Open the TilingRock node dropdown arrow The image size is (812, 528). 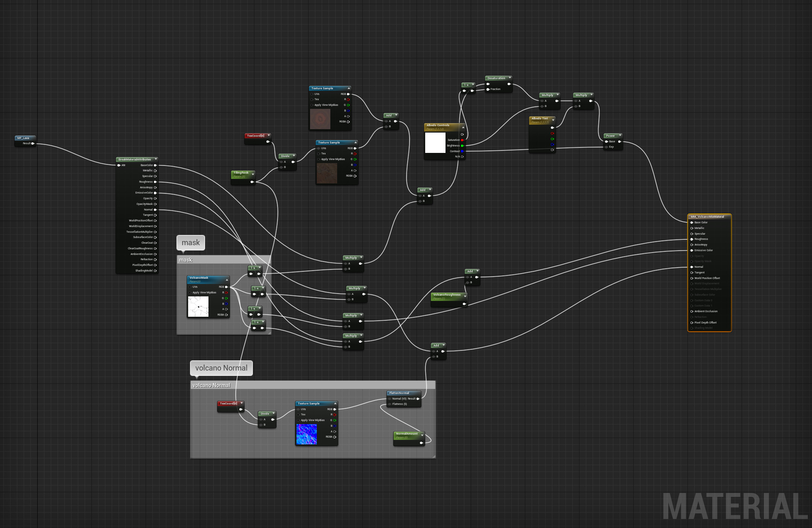(253, 174)
